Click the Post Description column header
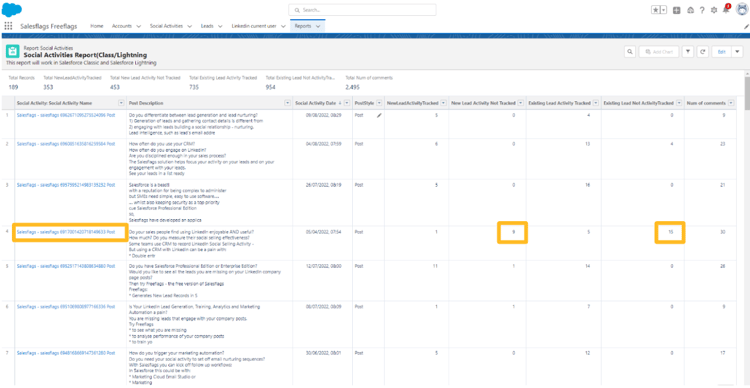Image resolution: width=750 pixels, height=388 pixels. [146, 103]
